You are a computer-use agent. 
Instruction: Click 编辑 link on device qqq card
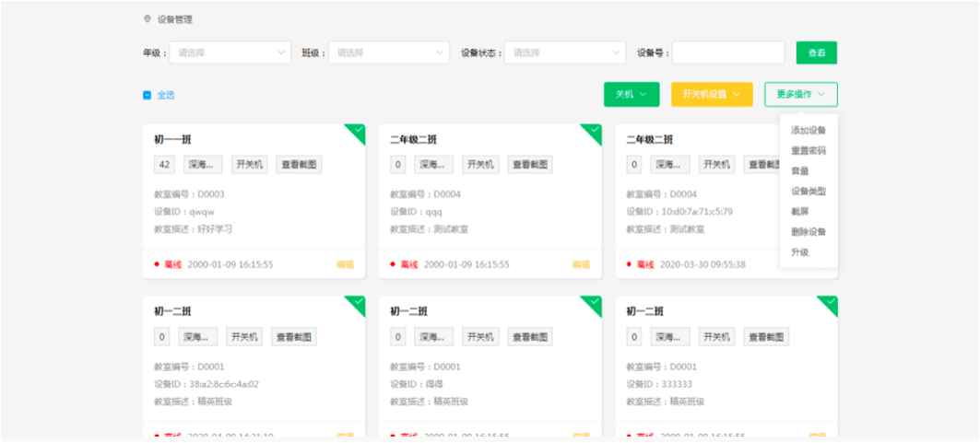[x=581, y=264]
